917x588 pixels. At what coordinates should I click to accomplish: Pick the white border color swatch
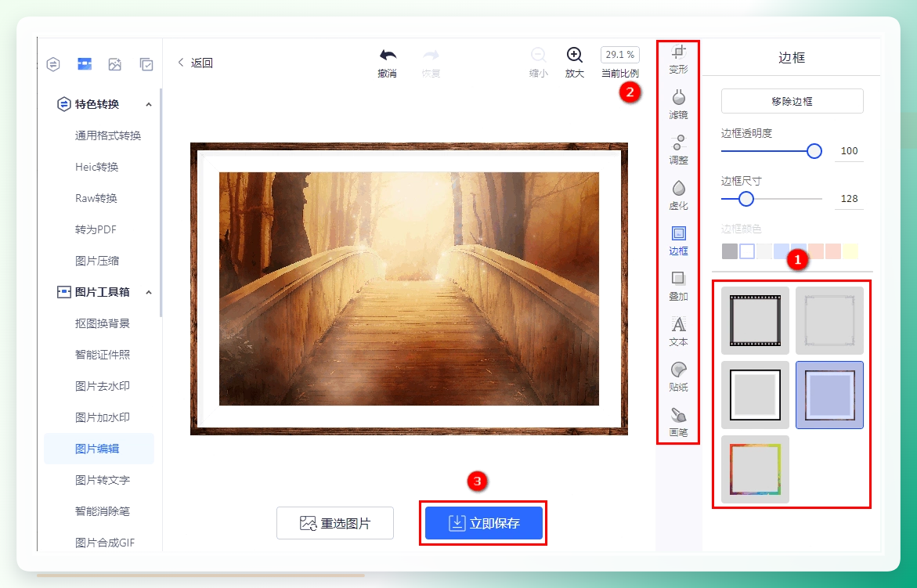tap(747, 251)
